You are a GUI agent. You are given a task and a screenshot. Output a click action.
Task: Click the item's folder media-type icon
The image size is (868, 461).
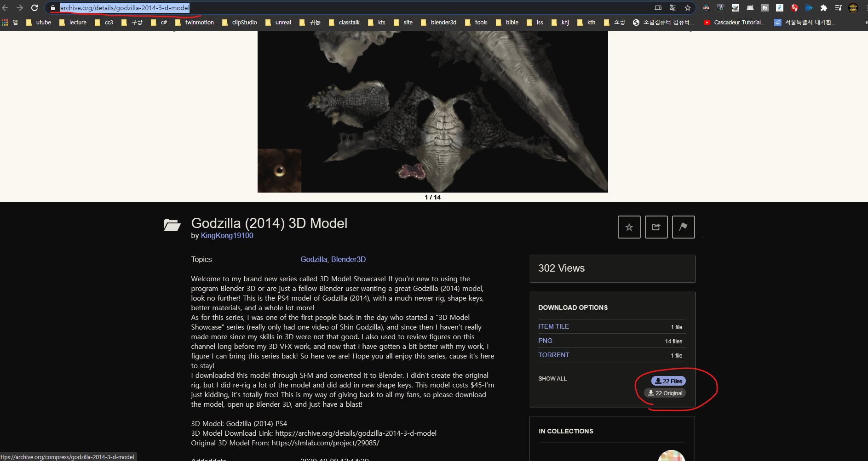[172, 225]
